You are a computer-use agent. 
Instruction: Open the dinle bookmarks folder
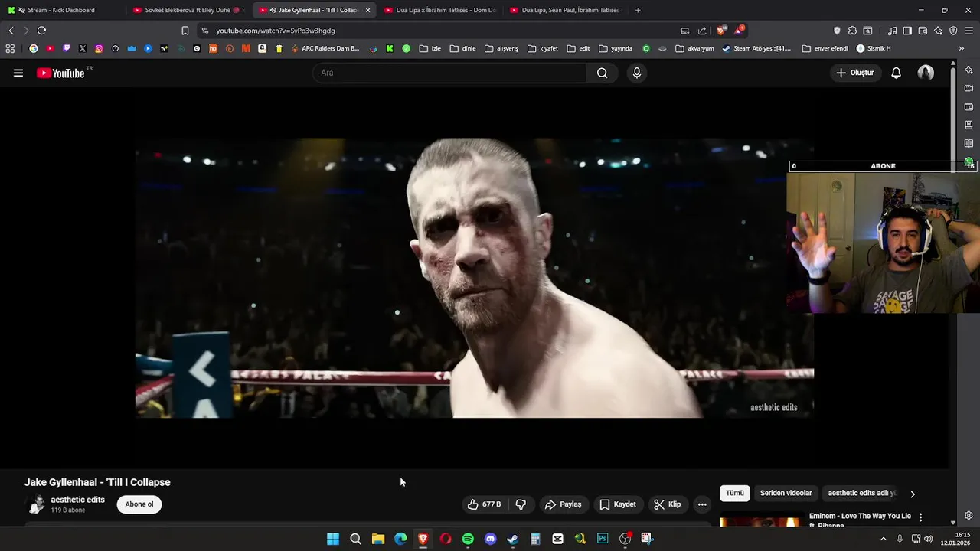pos(463,48)
